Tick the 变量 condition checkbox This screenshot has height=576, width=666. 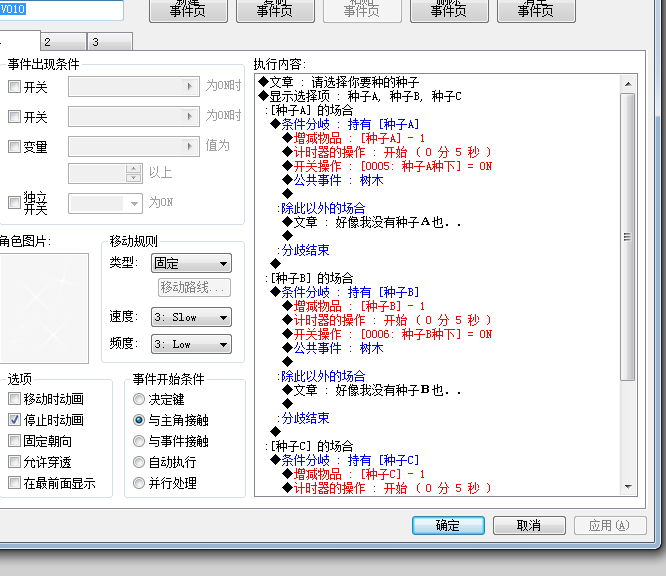14,147
